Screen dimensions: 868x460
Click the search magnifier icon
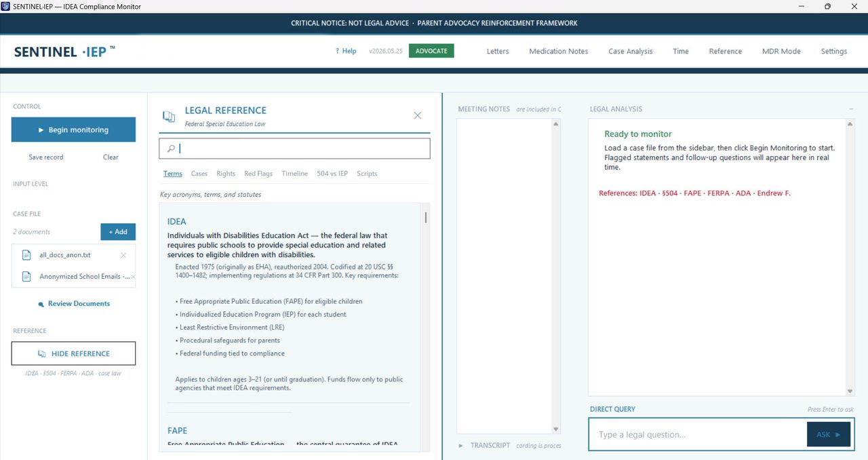tap(171, 149)
